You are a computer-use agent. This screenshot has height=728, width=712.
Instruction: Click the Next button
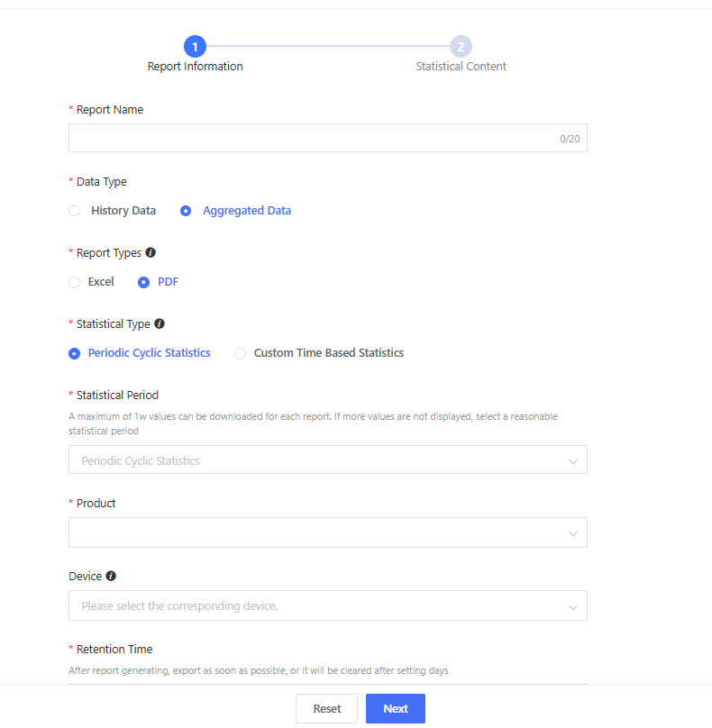click(x=395, y=708)
